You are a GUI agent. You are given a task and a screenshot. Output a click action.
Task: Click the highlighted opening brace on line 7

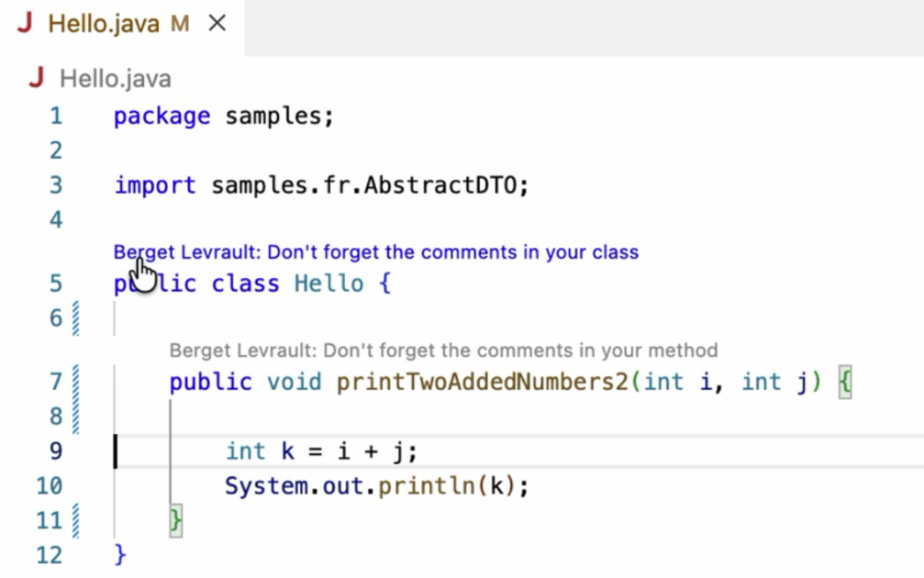tap(845, 382)
